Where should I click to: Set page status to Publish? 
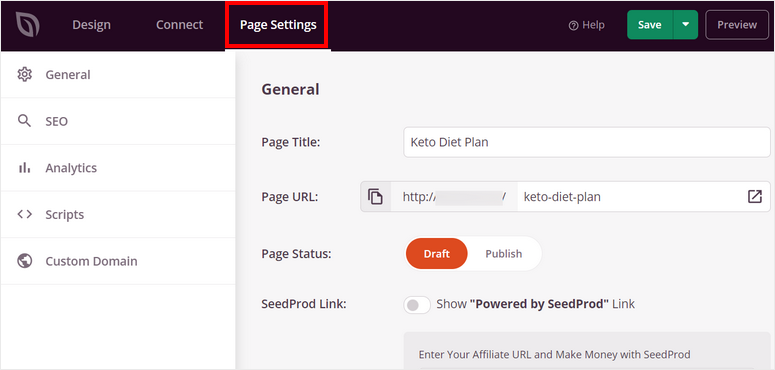504,253
